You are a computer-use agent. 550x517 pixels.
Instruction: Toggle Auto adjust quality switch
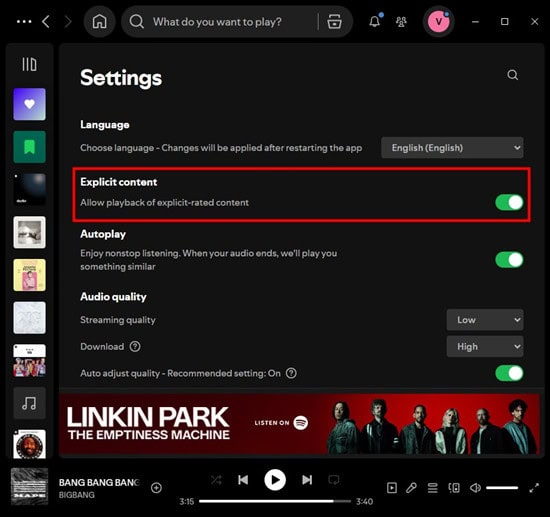pyautogui.click(x=509, y=373)
